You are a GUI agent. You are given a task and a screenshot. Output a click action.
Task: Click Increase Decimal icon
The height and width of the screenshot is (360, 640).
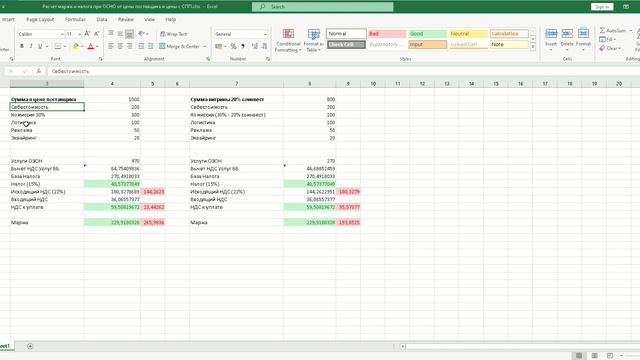pyautogui.click(x=255, y=46)
